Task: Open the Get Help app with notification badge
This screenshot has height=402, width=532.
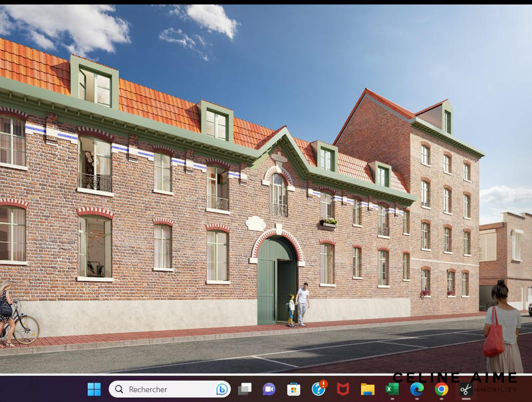Action: click(318, 389)
